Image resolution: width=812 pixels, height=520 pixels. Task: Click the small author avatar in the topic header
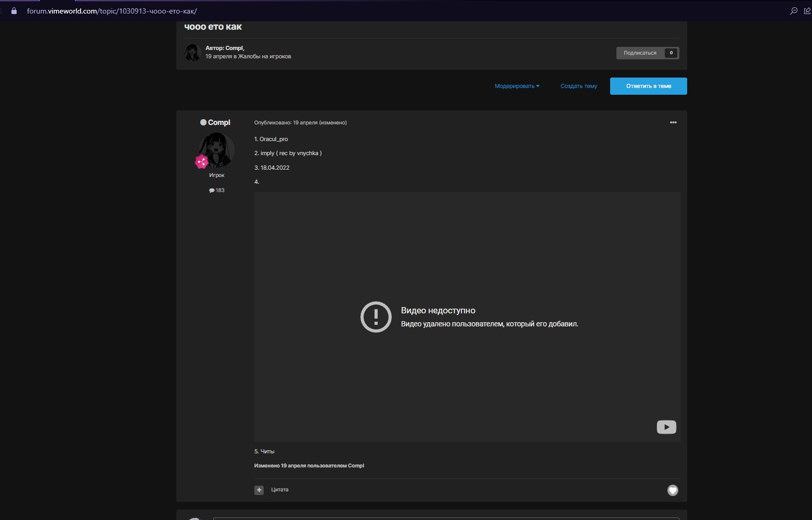[x=192, y=53]
